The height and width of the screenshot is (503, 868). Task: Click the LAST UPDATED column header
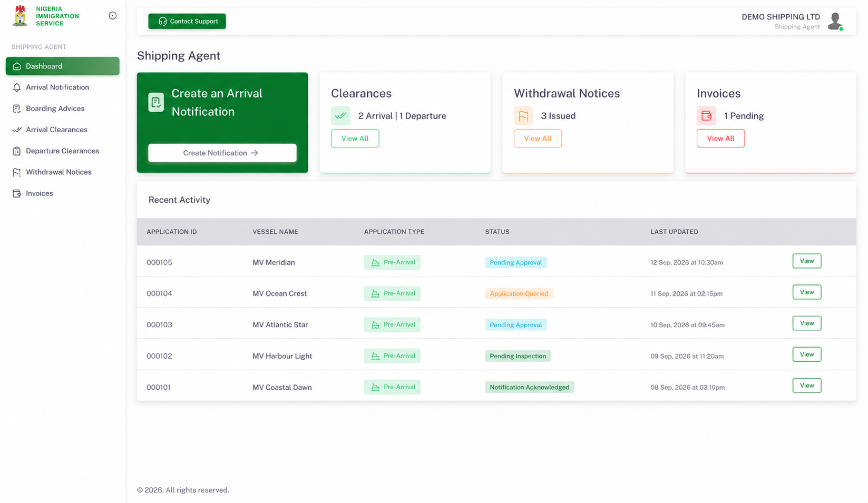pyautogui.click(x=674, y=232)
